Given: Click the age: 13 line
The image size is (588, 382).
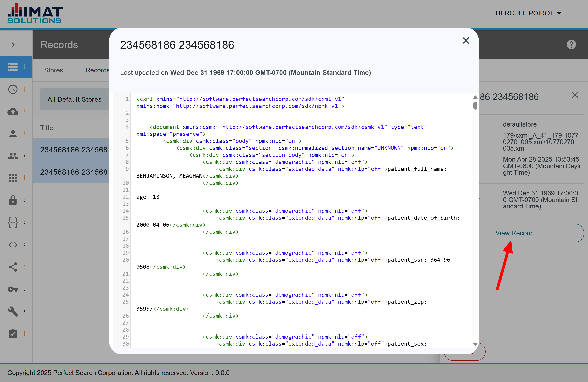Looking at the screenshot, I should pyautogui.click(x=148, y=197).
